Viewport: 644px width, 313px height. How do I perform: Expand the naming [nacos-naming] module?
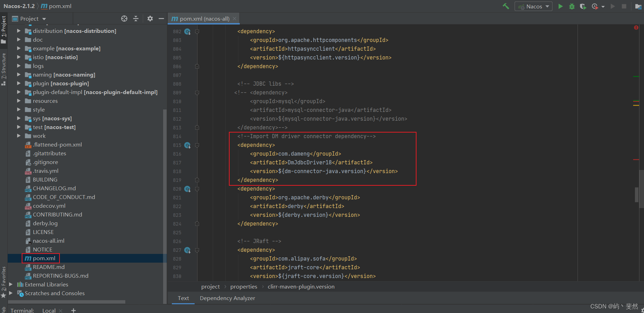pos(19,74)
